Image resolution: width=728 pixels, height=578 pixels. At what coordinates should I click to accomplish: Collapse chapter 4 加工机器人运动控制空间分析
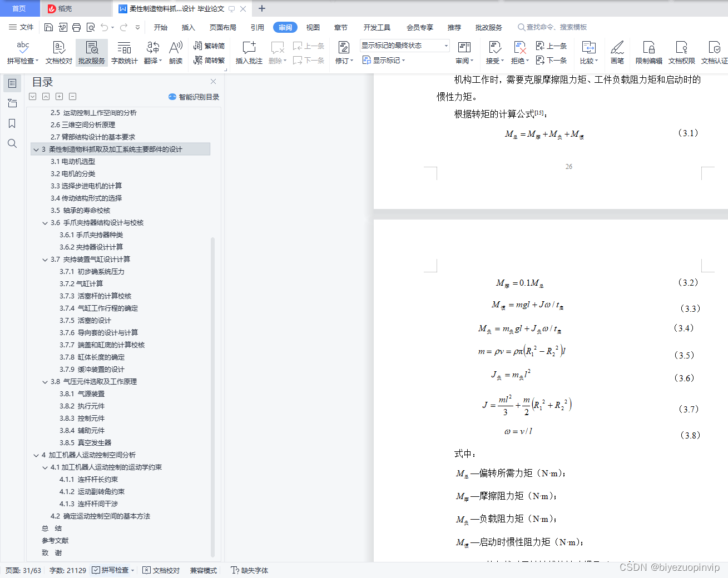click(36, 455)
